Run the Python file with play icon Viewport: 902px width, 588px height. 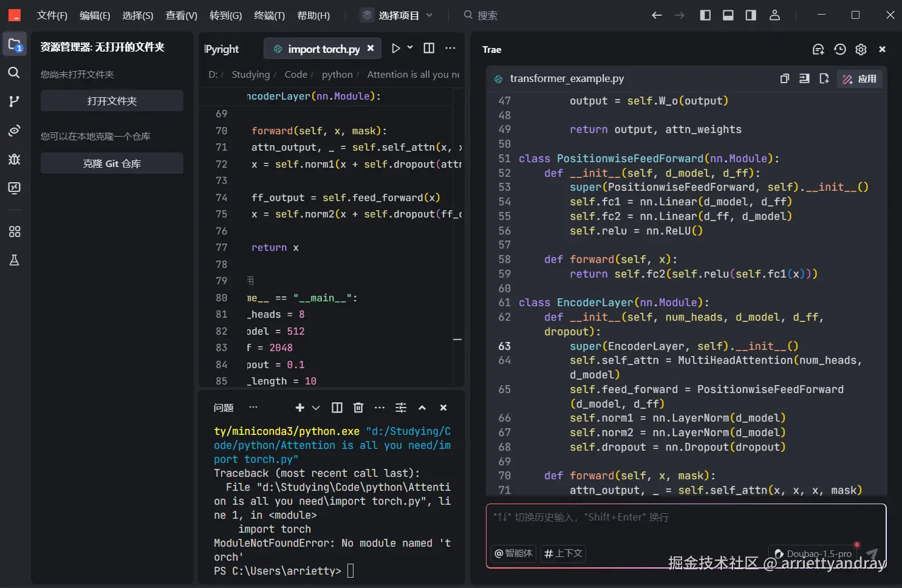coord(395,49)
